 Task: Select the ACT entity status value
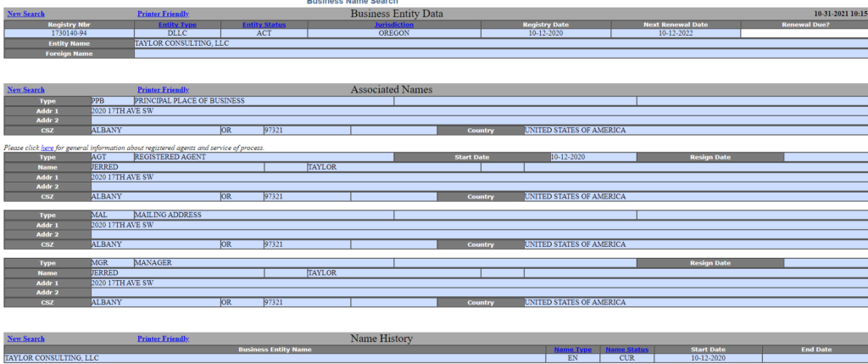[x=264, y=33]
